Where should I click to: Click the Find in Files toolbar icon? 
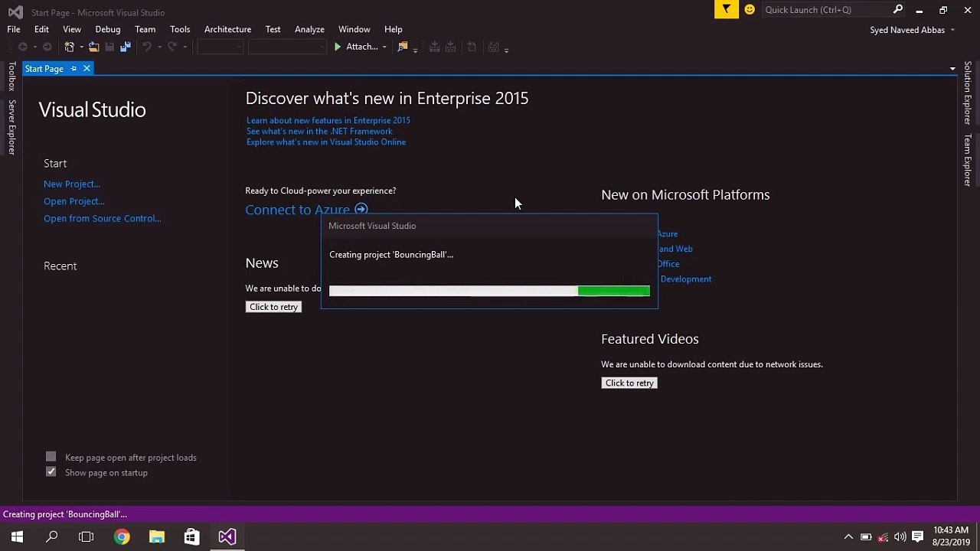tap(403, 47)
